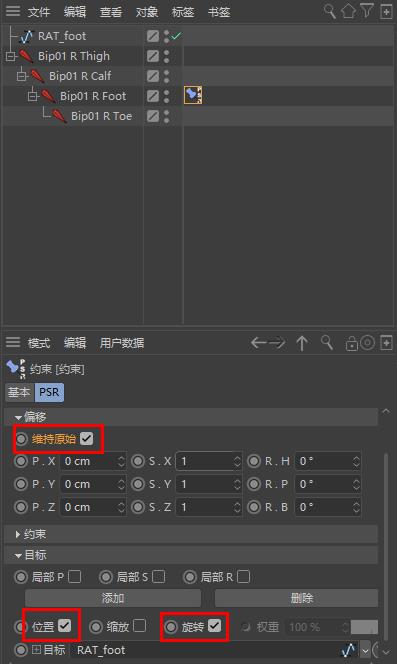The image size is (397, 664).
Task: Select the RAT_foot spline icon
Action: [26, 36]
